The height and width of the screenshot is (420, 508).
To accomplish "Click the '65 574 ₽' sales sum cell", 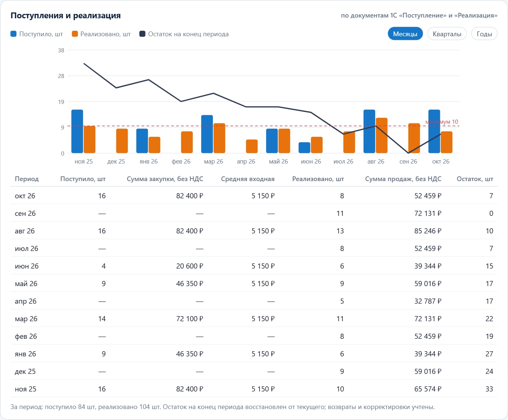I will point(428,389).
